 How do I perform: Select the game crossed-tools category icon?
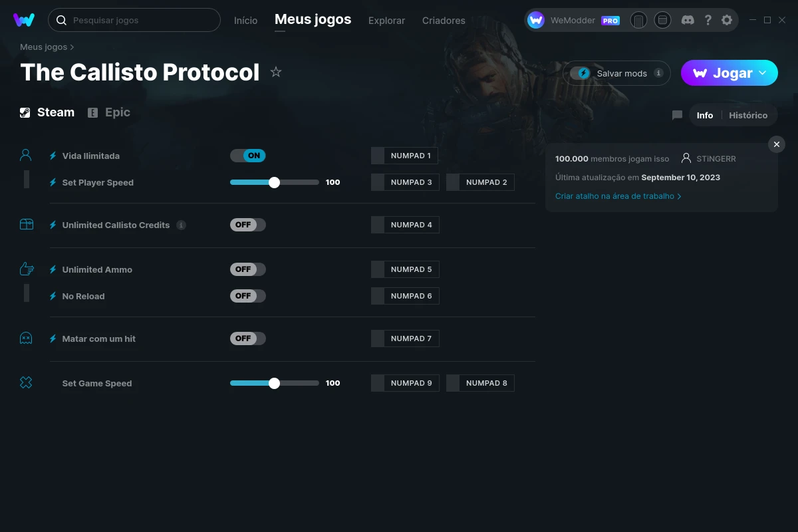pyautogui.click(x=26, y=382)
